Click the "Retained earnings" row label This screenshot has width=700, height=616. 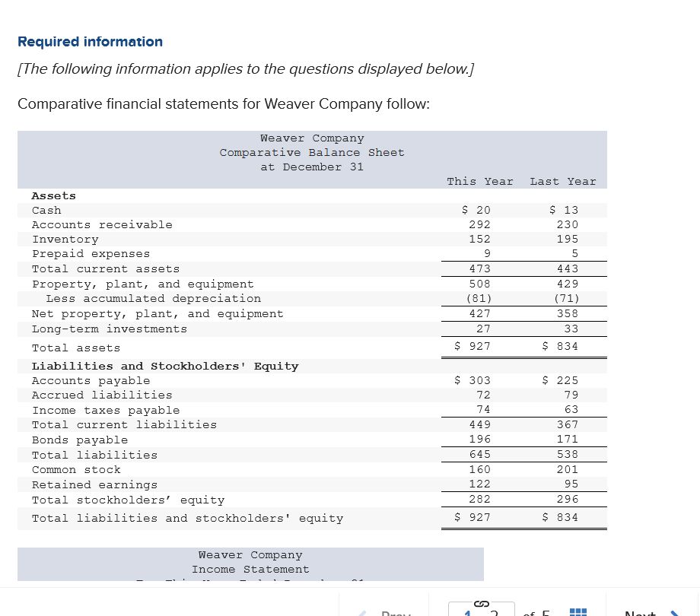click(94, 485)
